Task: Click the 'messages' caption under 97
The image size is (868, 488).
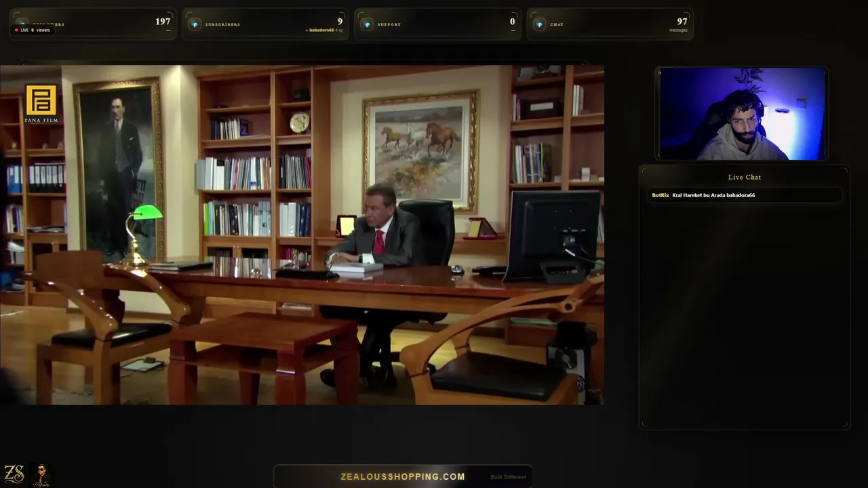Action: tap(678, 30)
